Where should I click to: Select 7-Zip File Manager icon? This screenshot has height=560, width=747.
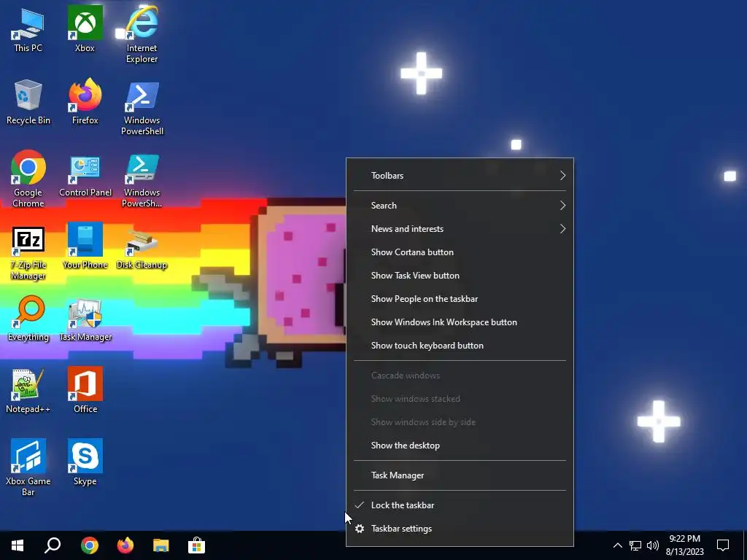[28, 252]
